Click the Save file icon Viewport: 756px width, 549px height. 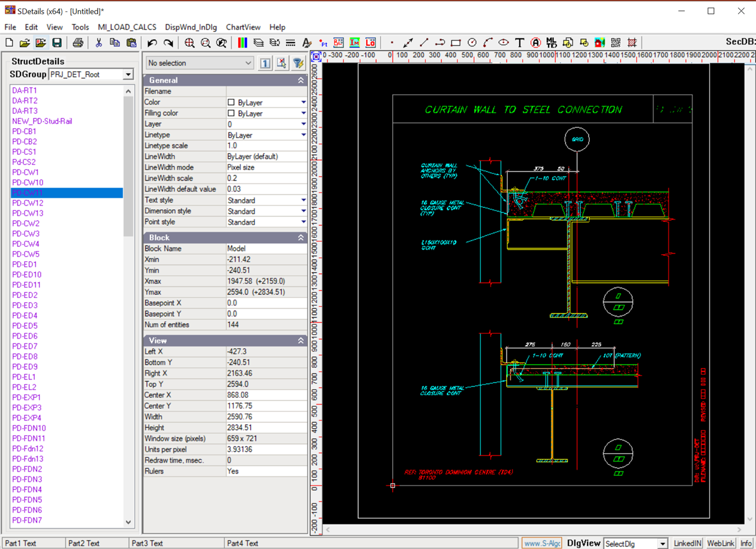pos(57,43)
